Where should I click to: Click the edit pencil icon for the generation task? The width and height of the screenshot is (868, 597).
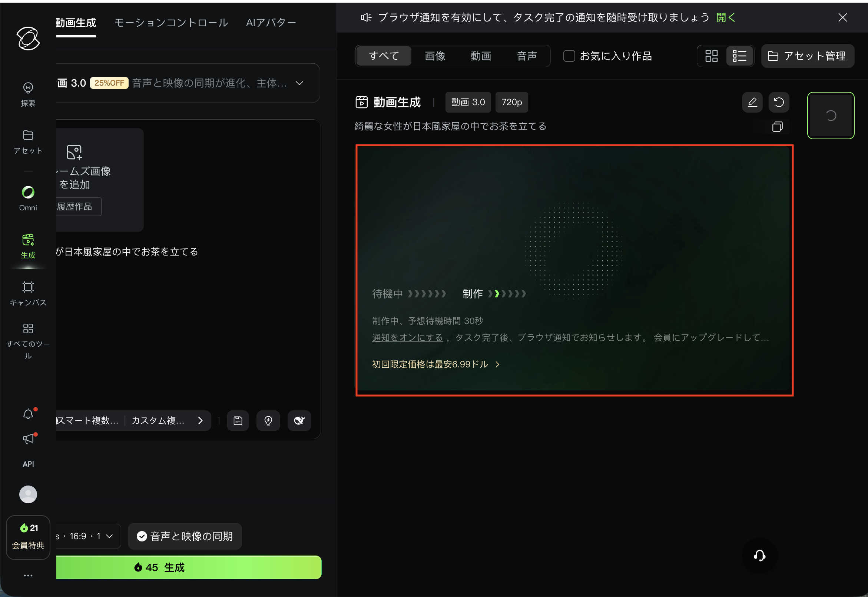[x=752, y=102]
